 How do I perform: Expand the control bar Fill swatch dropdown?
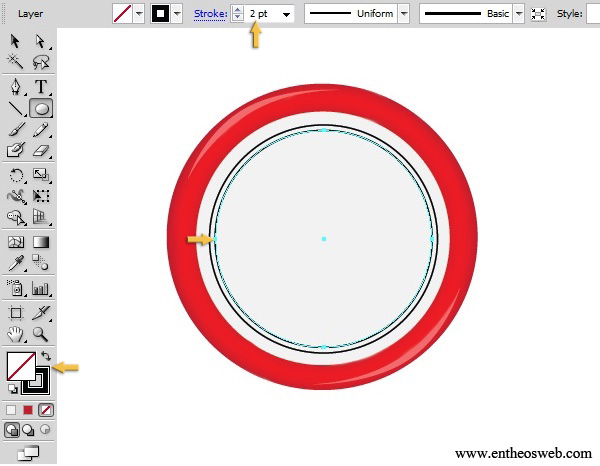pyautogui.click(x=139, y=14)
